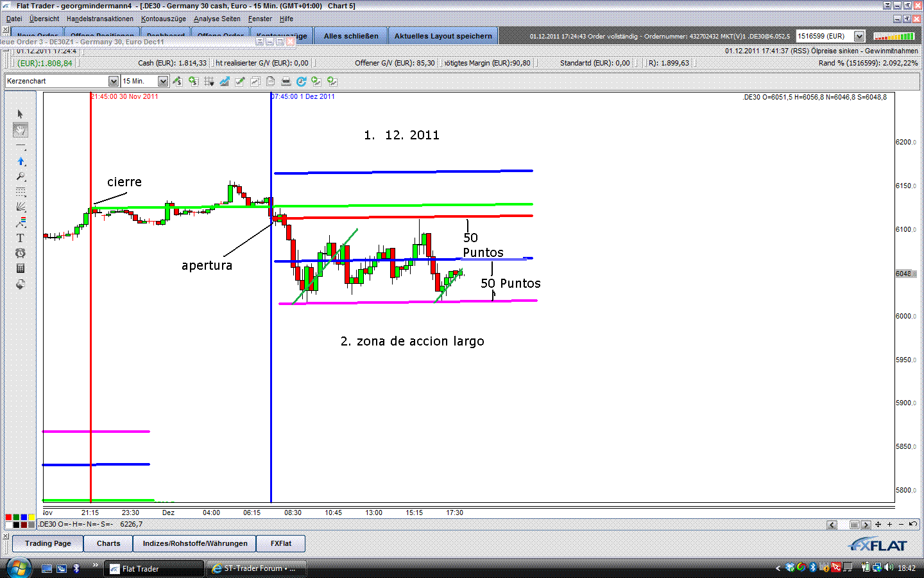Switch to the Trading Page tab
The width and height of the screenshot is (924, 578).
(48, 543)
